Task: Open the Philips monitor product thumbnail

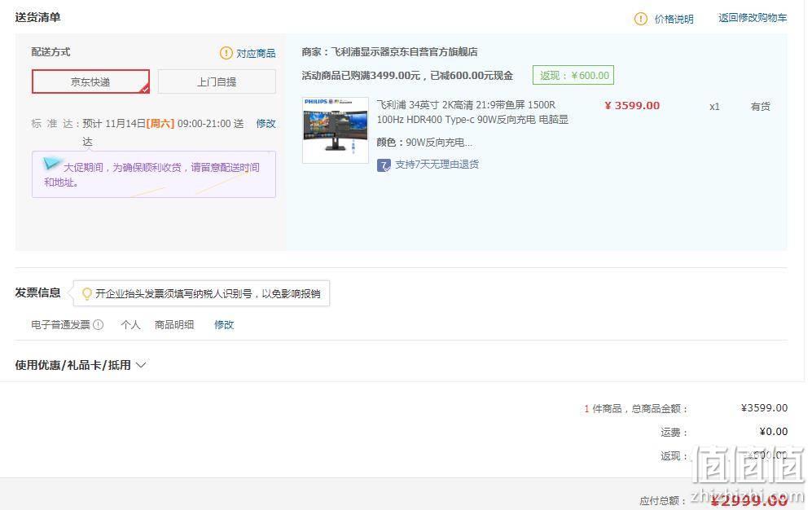Action: pos(336,130)
